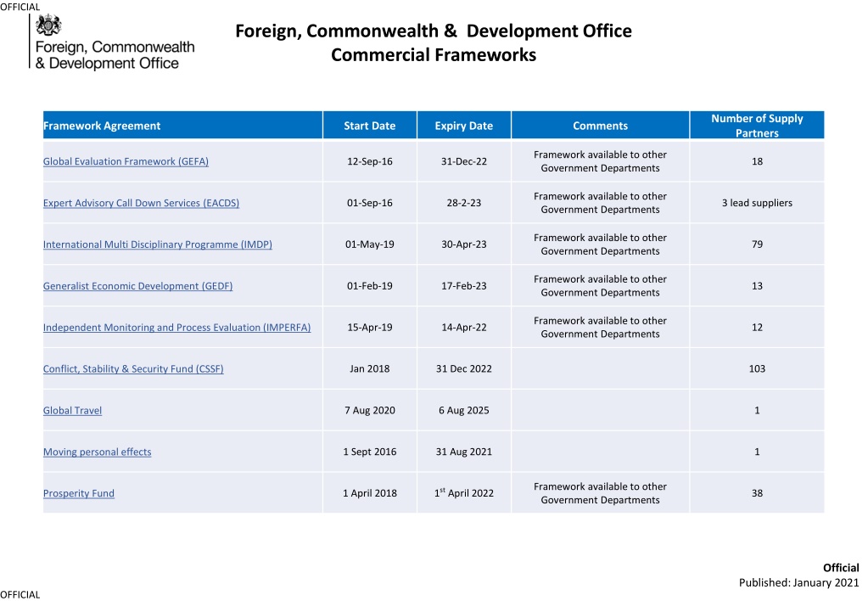Select the expiry date 6 Aug 2025
This screenshot has height=601, width=868.
coord(464,411)
